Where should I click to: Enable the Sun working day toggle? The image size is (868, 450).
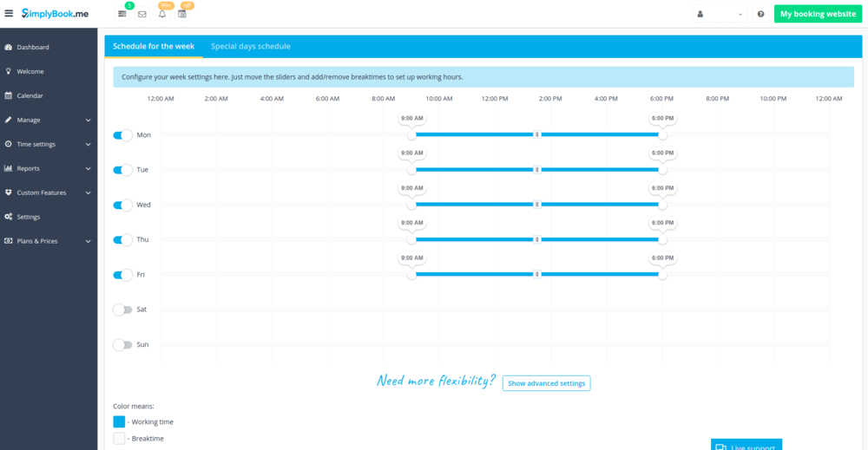(x=122, y=344)
